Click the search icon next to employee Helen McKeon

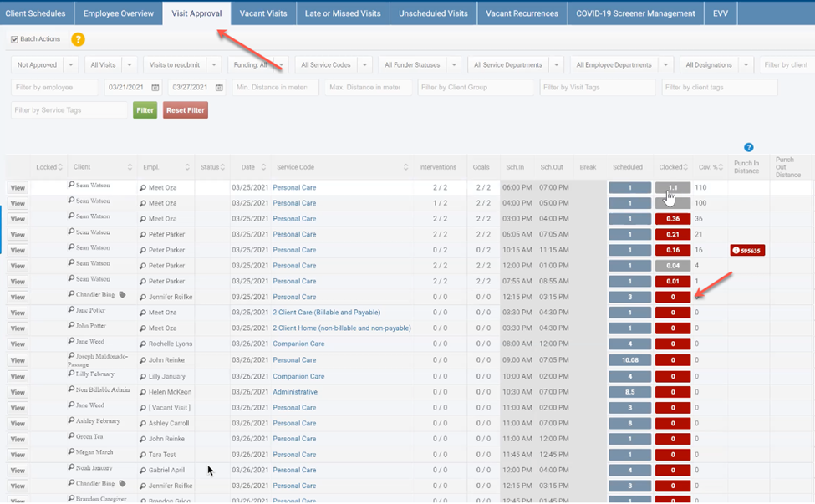click(x=143, y=391)
